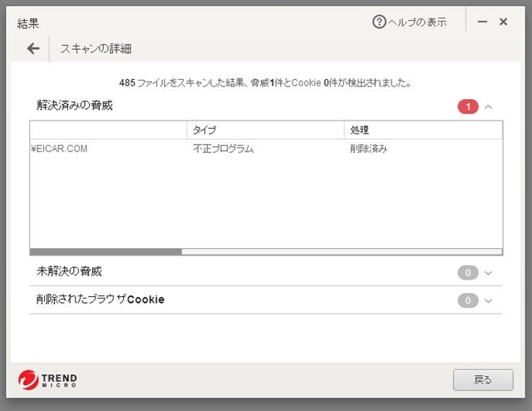Image resolution: width=532 pixels, height=411 pixels.
Task: Click the 解決済みの脅威 heading
Action: tap(75, 106)
